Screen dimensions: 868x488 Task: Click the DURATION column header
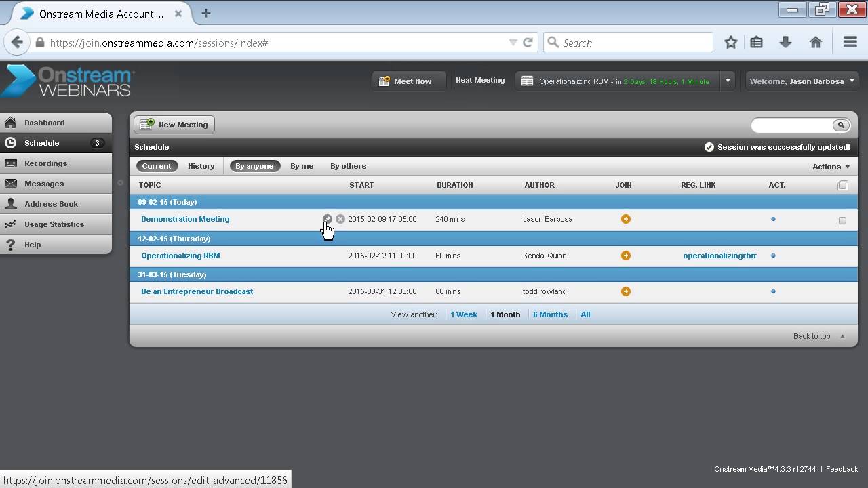(454, 185)
